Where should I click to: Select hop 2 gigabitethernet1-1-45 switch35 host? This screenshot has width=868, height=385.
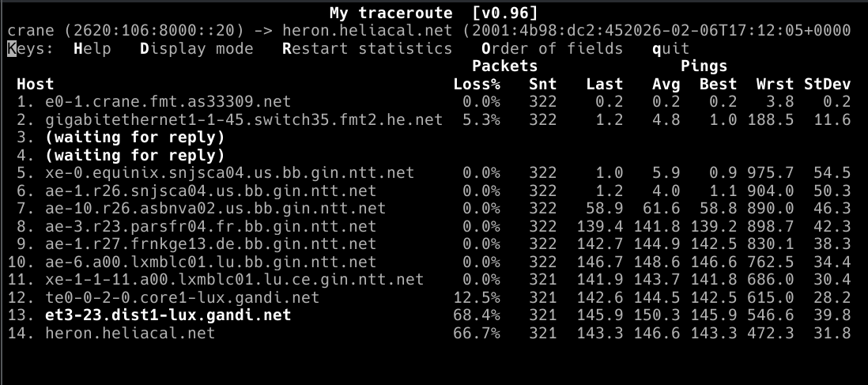243,119
